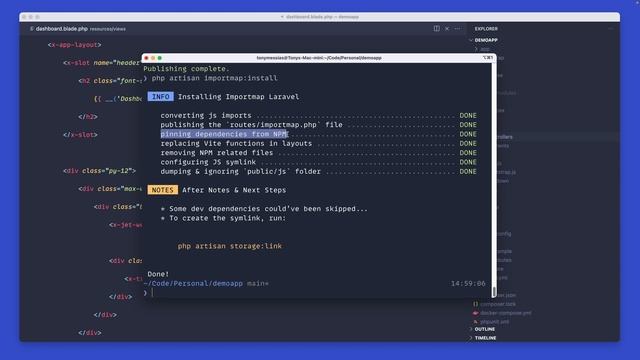Click 'Some dev dependencies could've been skipped' note
Image resolution: width=640 pixels, height=360 pixels.
click(x=264, y=209)
